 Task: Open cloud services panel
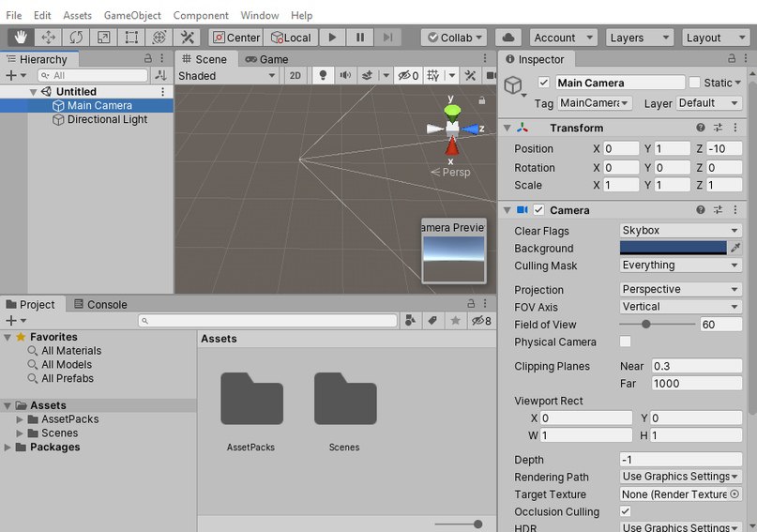pyautogui.click(x=507, y=38)
